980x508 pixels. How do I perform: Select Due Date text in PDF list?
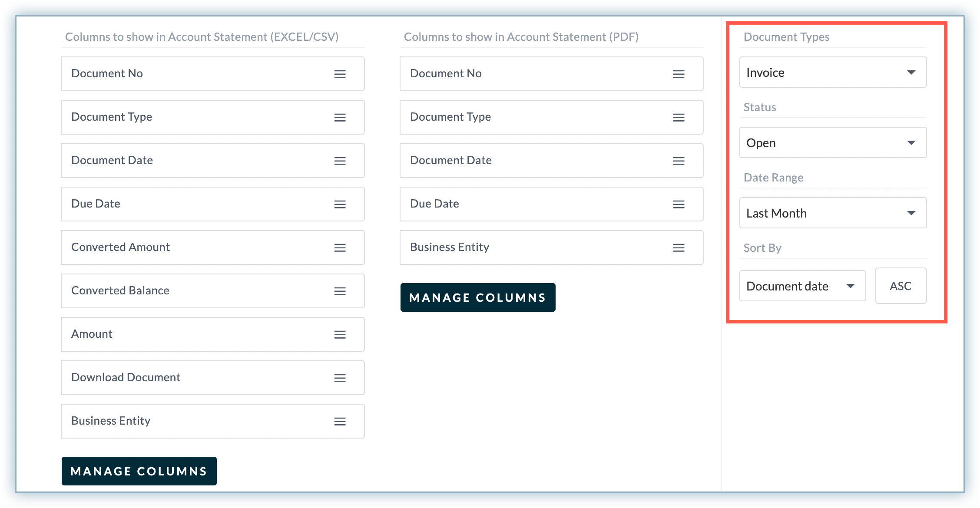[434, 204]
